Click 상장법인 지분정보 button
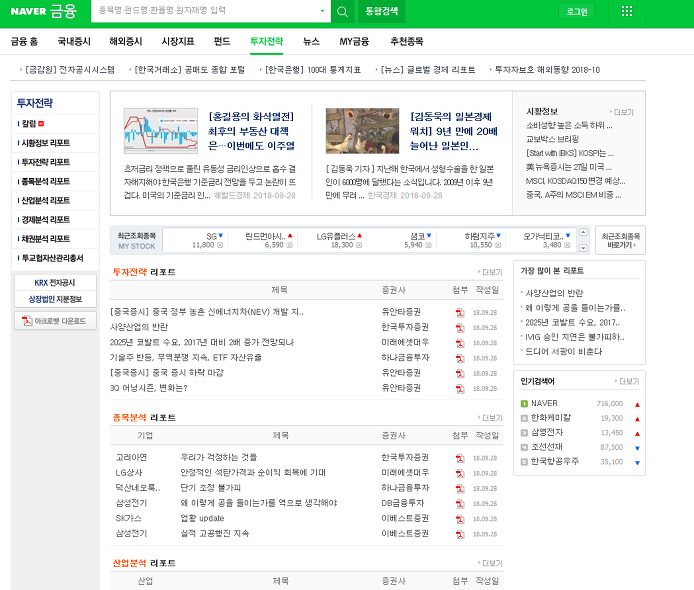 click(x=55, y=299)
